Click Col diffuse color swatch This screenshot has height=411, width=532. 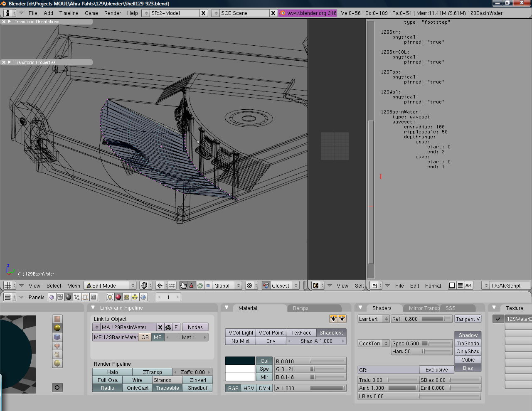[x=240, y=361]
